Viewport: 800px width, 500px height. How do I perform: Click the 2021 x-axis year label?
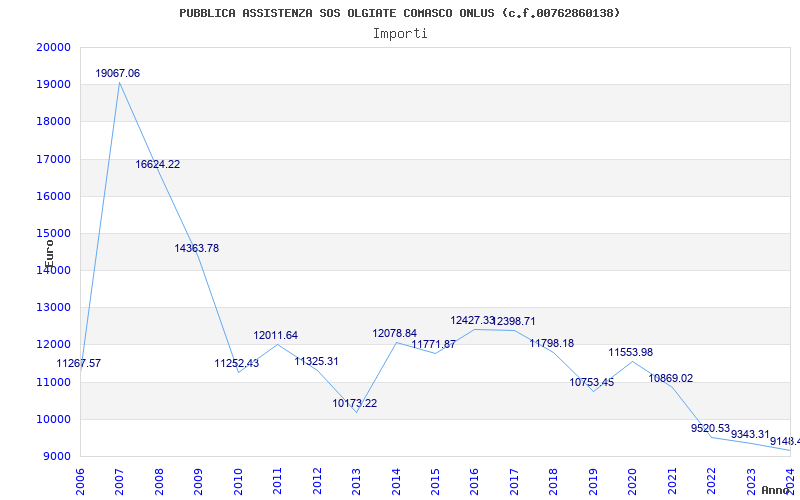(672, 481)
